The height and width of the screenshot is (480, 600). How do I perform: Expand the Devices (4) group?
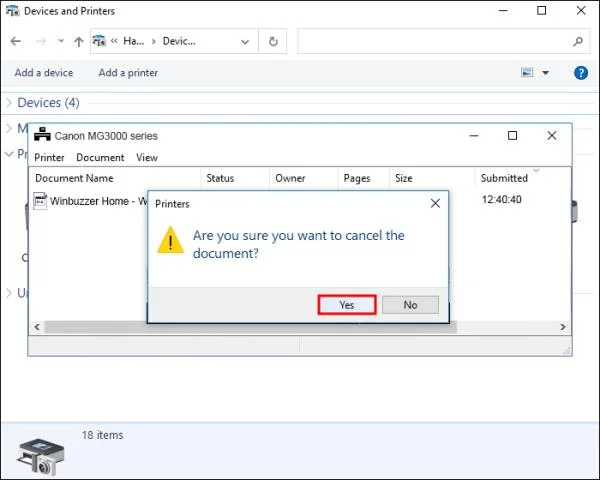pos(9,103)
